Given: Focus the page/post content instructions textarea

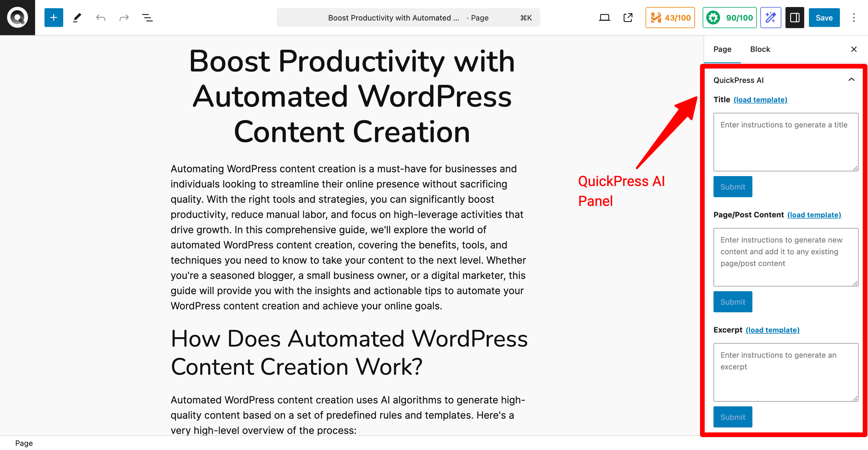Looking at the screenshot, I should [786, 257].
